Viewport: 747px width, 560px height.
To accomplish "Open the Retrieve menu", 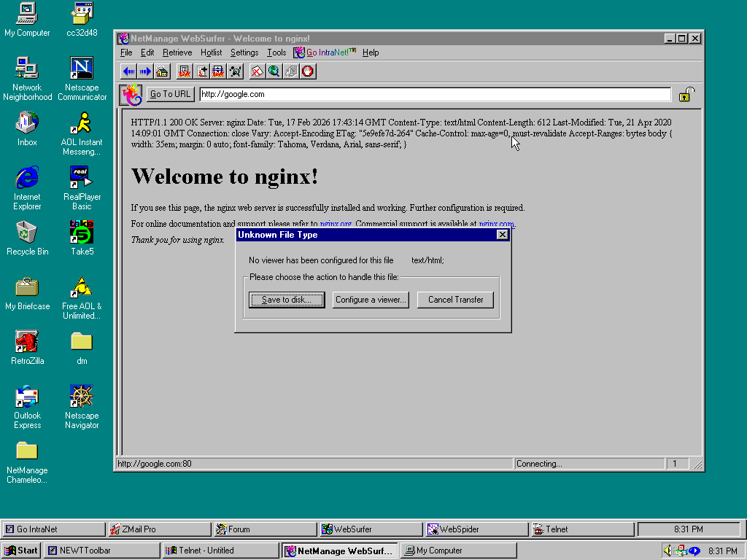I will coord(177,52).
